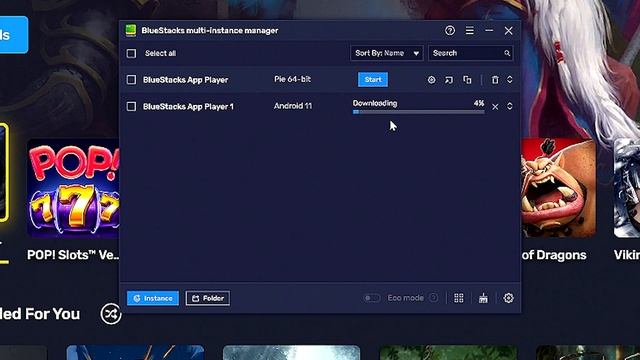Shuffle recommended games with the shuffle icon

pos(111,314)
